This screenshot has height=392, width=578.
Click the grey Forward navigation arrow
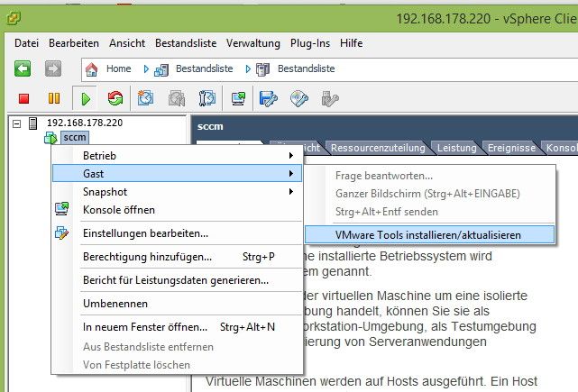pos(53,68)
